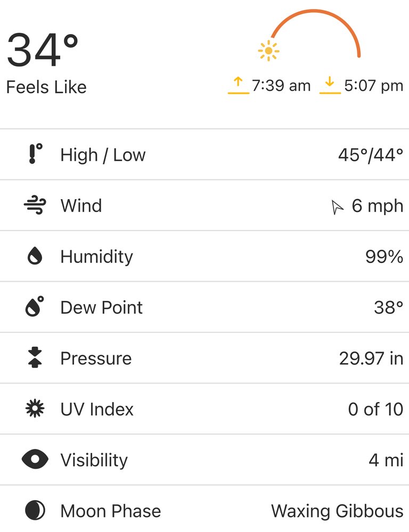Click the wind gust icon
Screen dimensions: 409x532
(x=35, y=205)
